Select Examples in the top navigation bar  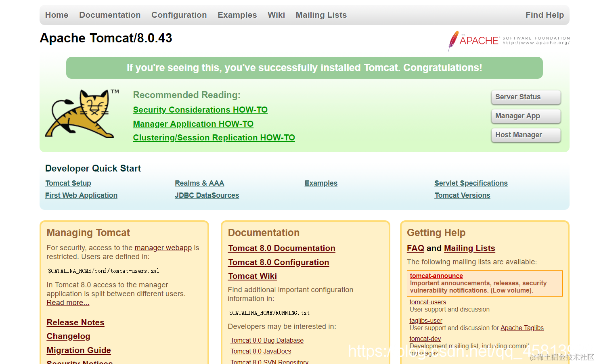click(x=237, y=15)
